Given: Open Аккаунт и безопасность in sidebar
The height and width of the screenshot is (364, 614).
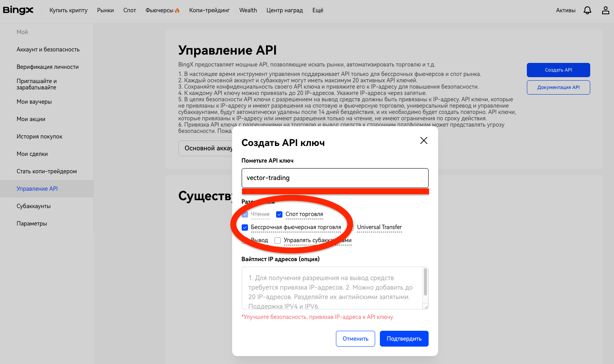Looking at the screenshot, I should point(48,49).
